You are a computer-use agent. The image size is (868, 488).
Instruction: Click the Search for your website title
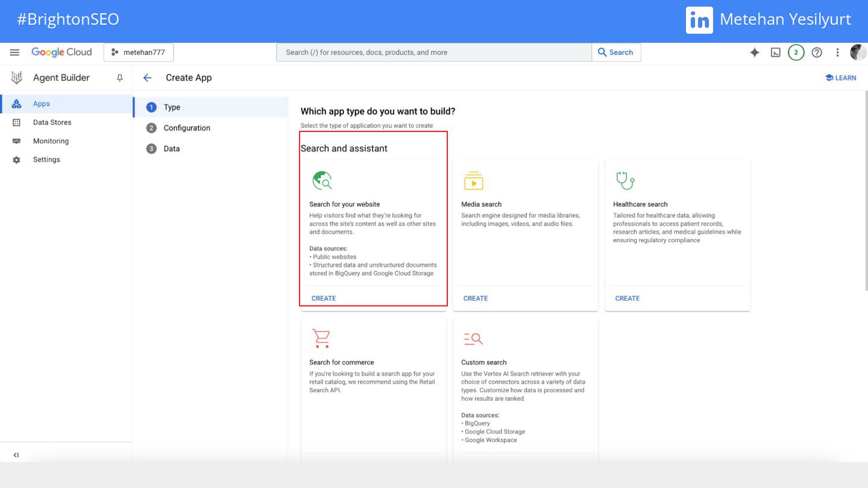point(345,204)
